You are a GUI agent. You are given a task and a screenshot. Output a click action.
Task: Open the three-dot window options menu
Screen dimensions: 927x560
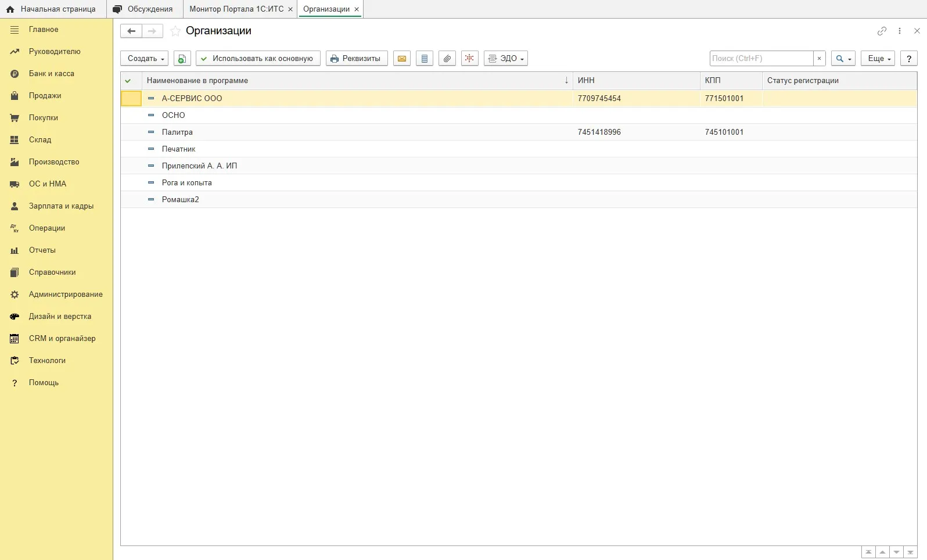tap(900, 31)
